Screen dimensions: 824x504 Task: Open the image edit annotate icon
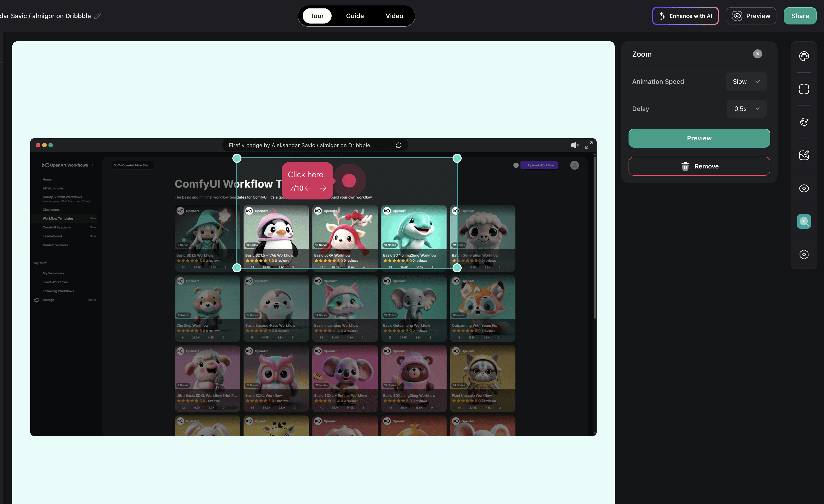804,155
